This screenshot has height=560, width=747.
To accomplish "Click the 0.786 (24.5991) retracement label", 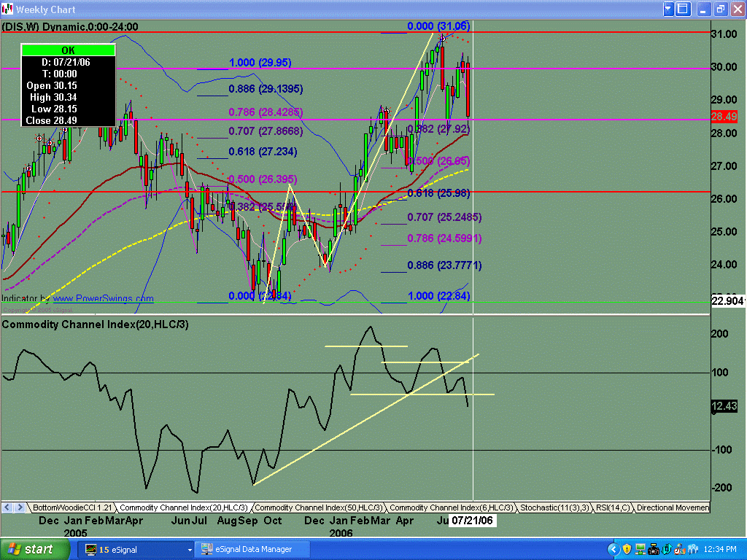I will click(x=444, y=238).
